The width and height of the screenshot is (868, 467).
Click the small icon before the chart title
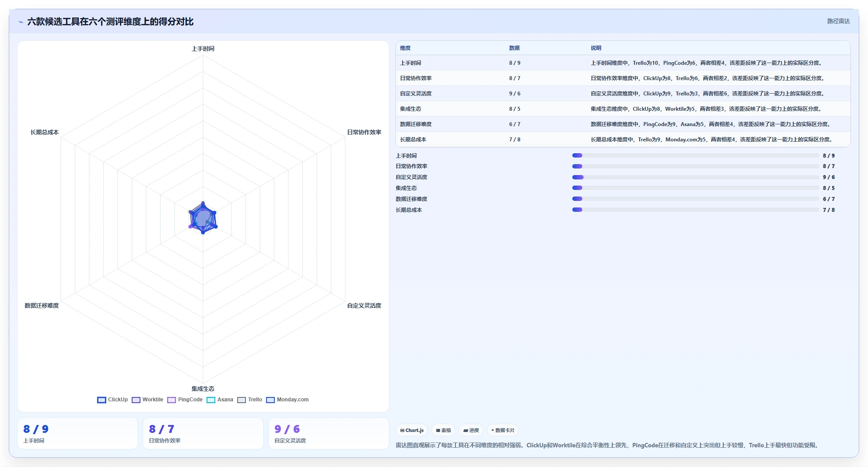point(21,22)
